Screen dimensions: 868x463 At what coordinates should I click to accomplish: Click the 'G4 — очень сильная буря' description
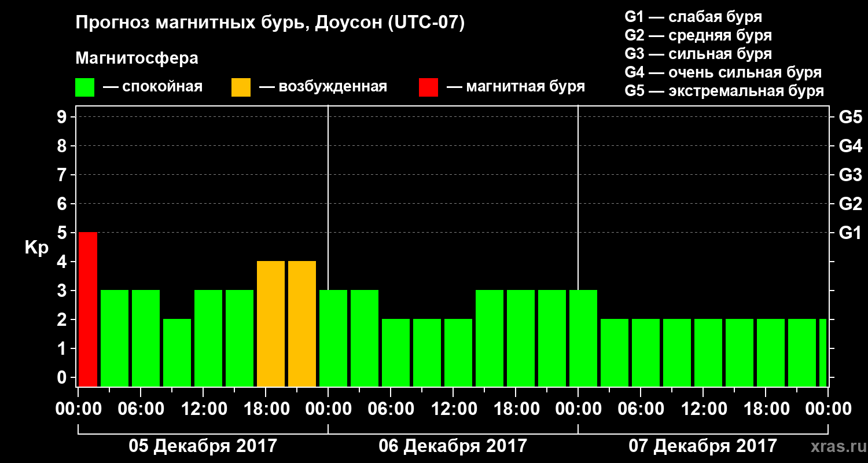723,72
